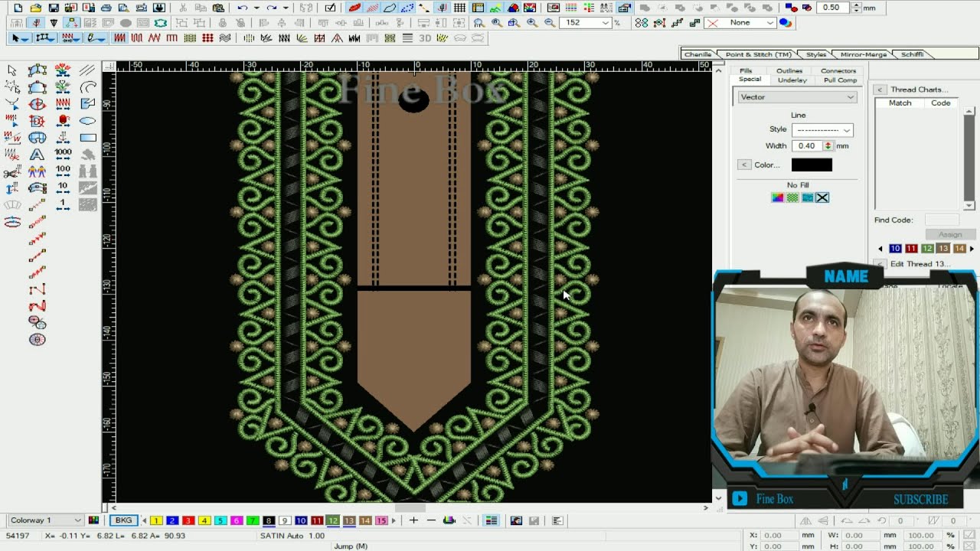Viewport: 980px width, 551px height.
Task: Open a file with the folder icon
Action: tap(36, 8)
